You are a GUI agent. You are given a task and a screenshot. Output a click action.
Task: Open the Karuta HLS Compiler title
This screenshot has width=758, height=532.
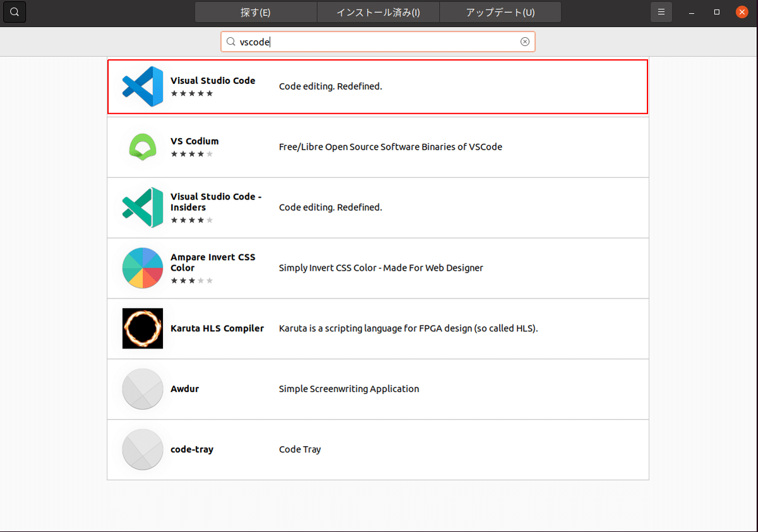pos(217,328)
